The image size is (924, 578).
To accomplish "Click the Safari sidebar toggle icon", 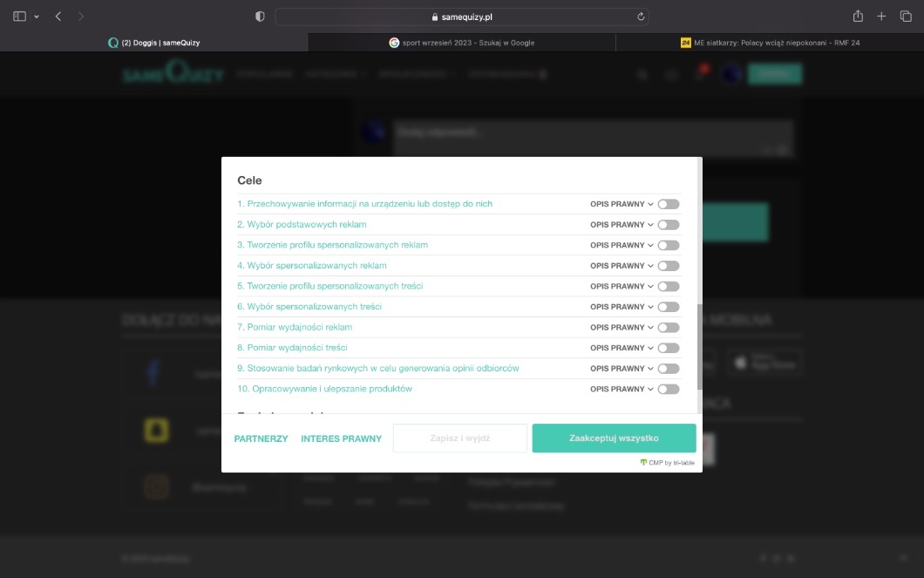I will click(x=20, y=17).
